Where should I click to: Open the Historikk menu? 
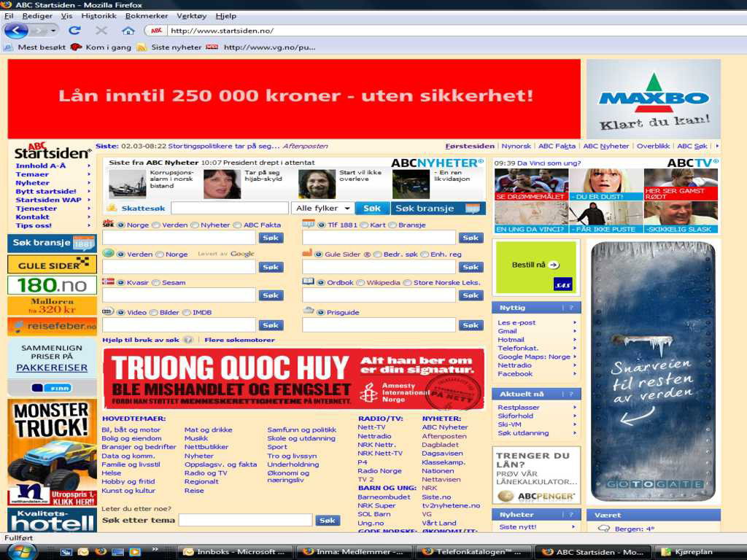98,16
